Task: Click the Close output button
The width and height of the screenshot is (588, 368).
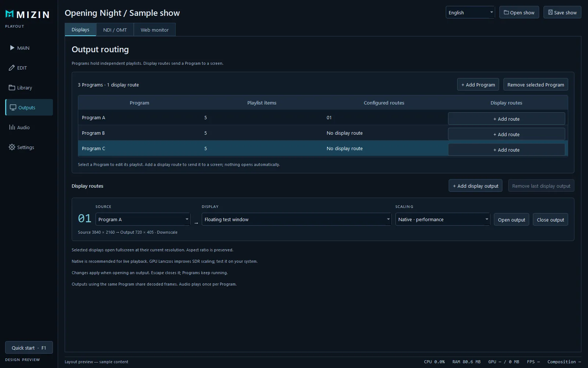Action: tap(551, 220)
